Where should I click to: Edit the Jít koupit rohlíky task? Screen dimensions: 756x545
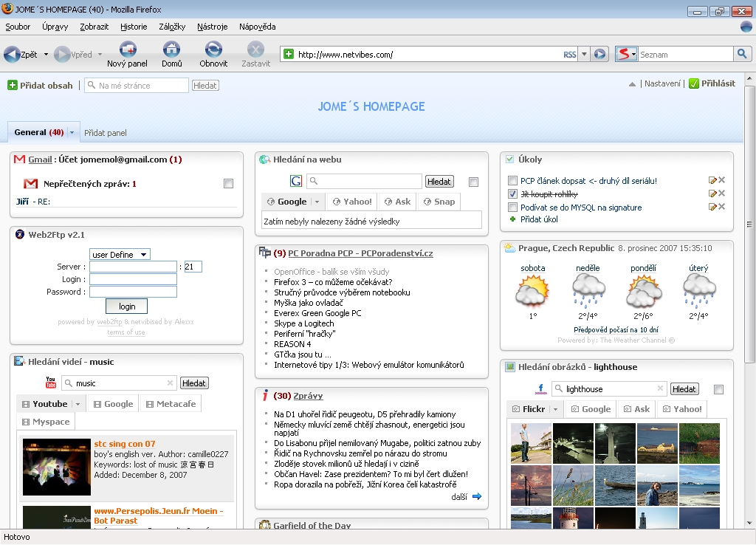click(712, 193)
